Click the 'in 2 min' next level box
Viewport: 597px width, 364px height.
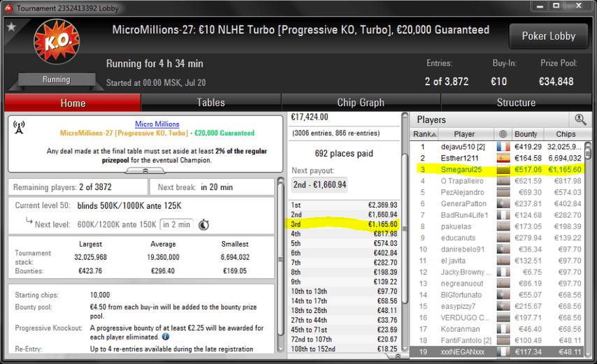click(x=177, y=224)
